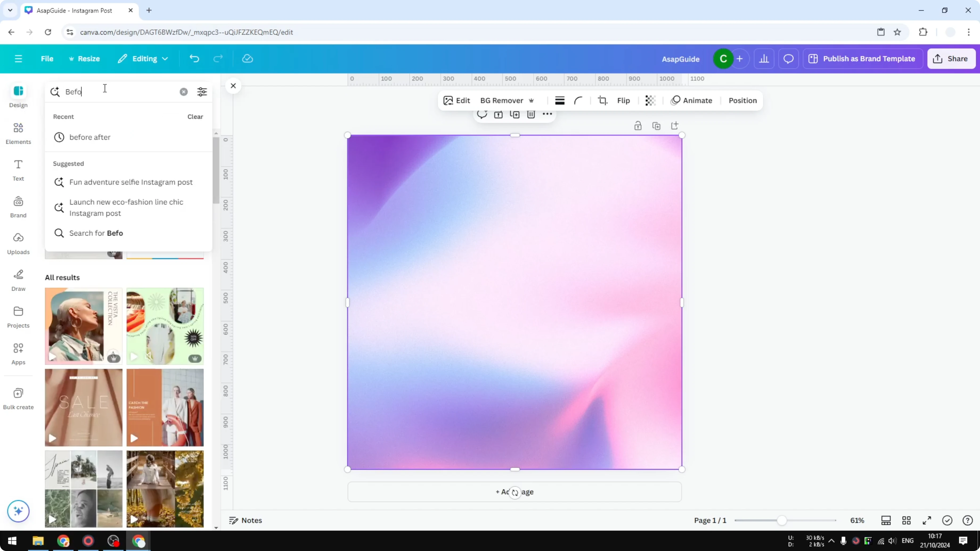980x551 pixels.
Task: Open image Edit option
Action: coord(457,100)
